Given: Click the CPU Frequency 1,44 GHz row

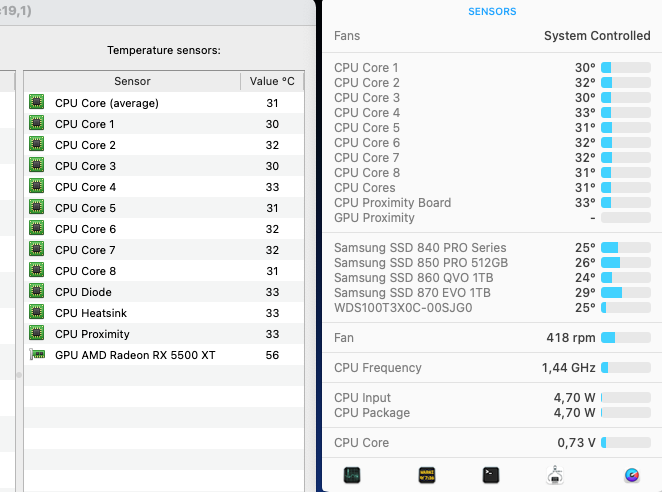Looking at the screenshot, I should point(490,368).
